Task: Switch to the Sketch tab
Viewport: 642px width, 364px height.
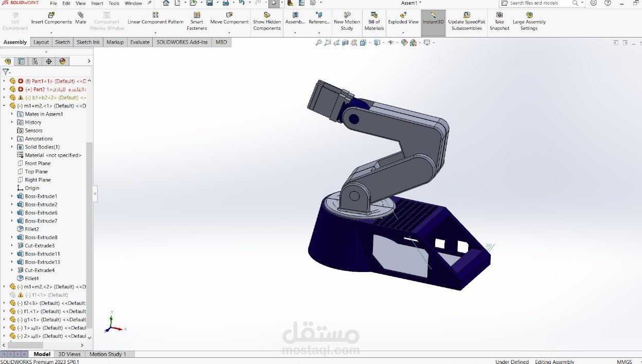Action: coord(62,42)
